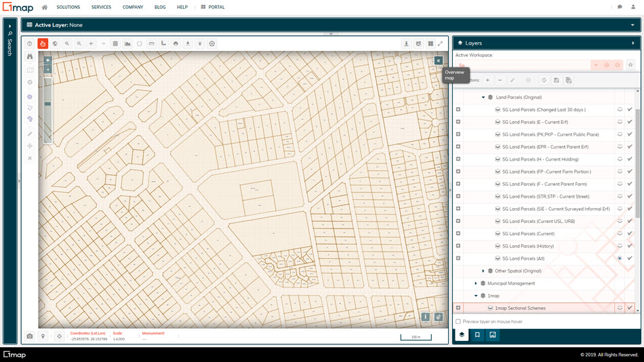644x362 pixels.
Task: Click the map zoom-in plus button
Action: pos(47,60)
